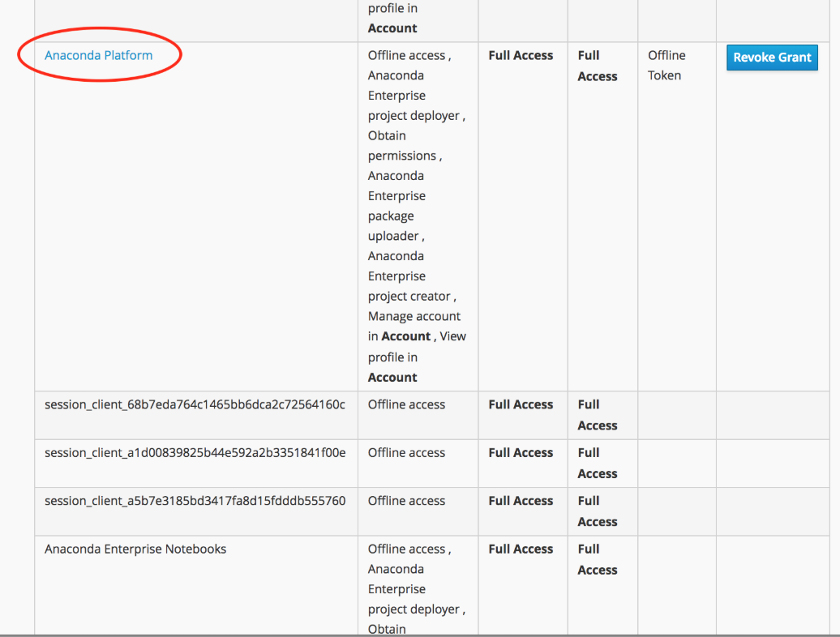
Task: Click Offline access in the session_client_a1d0 row
Action: click(406, 452)
